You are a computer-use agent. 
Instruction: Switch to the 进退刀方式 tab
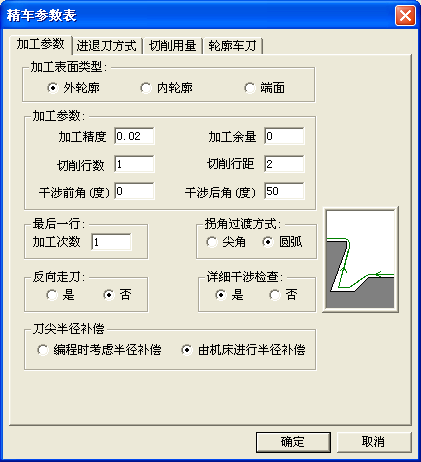(x=107, y=46)
